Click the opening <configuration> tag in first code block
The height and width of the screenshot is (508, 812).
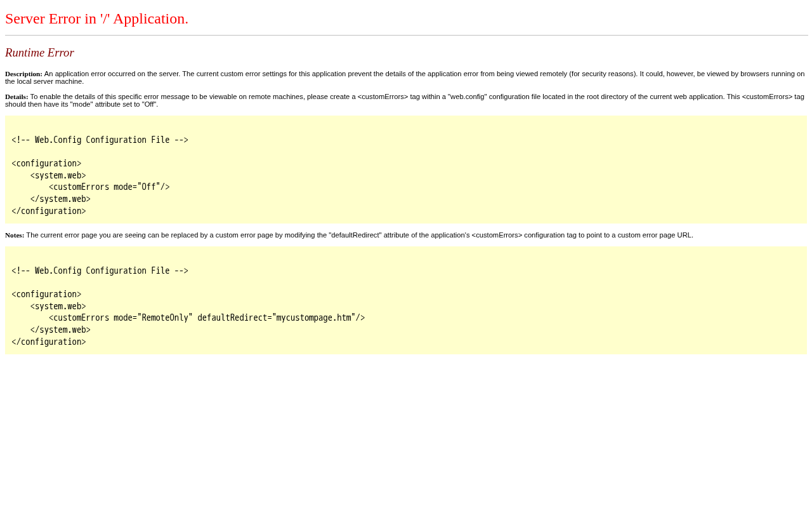coord(46,163)
